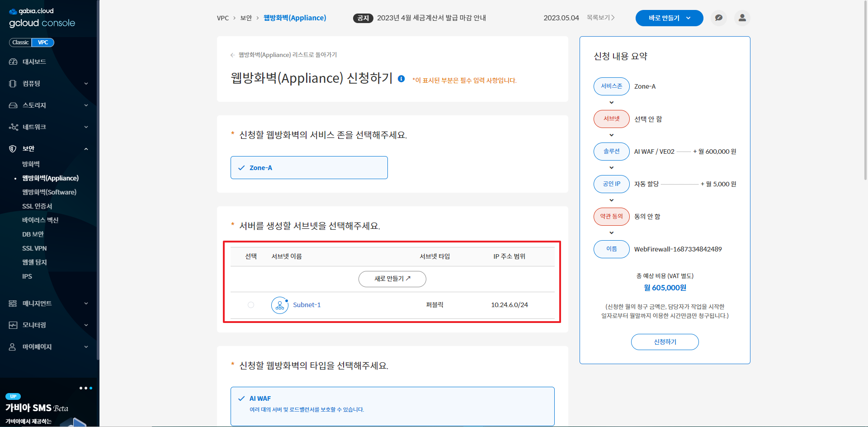Click the 공지 notice badge
The width and height of the screenshot is (868, 427).
tap(363, 18)
